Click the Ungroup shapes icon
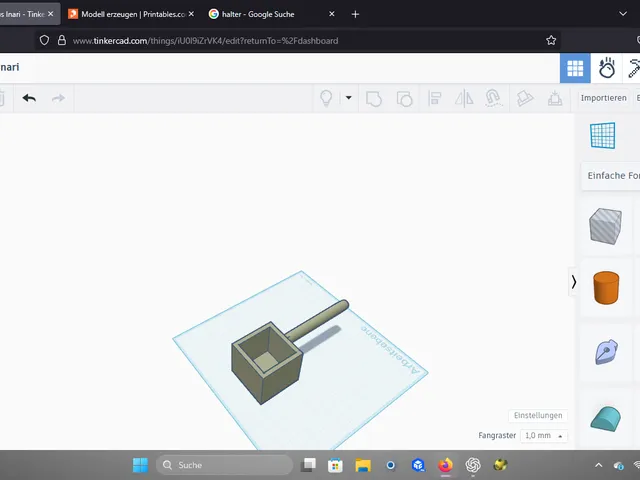The height and width of the screenshot is (480, 640). (404, 98)
